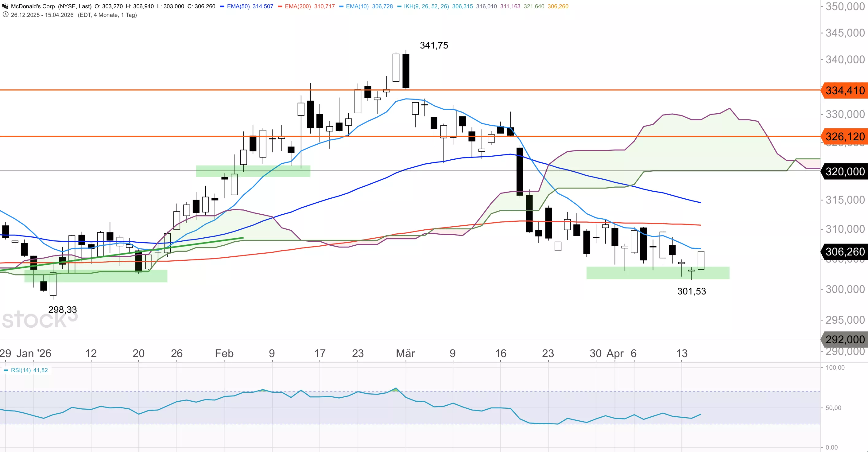Click the current price tag 306,260
This screenshot has width=868, height=452.
tap(845, 251)
